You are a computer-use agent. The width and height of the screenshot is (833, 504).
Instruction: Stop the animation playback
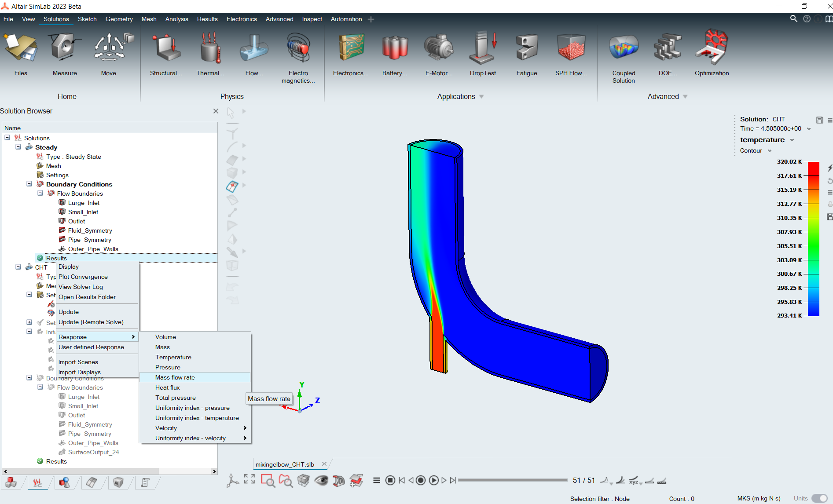tap(390, 480)
